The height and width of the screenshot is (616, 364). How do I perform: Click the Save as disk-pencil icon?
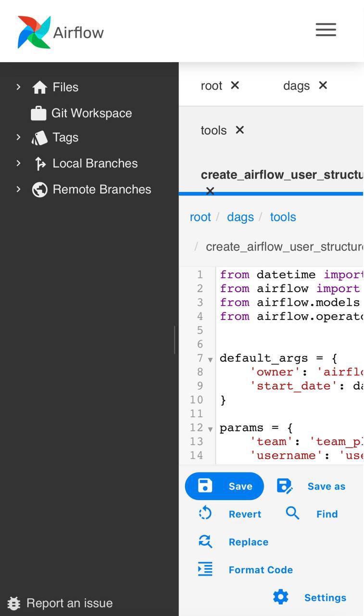(285, 486)
